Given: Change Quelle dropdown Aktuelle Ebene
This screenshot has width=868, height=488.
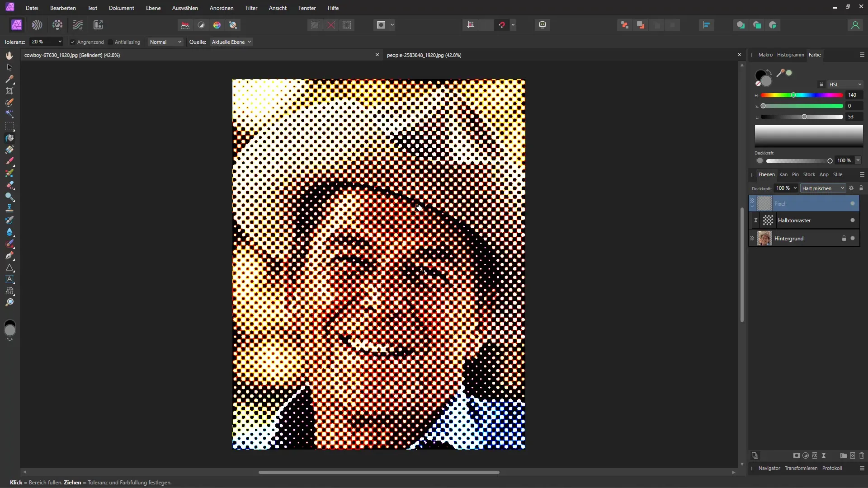Looking at the screenshot, I should (231, 42).
